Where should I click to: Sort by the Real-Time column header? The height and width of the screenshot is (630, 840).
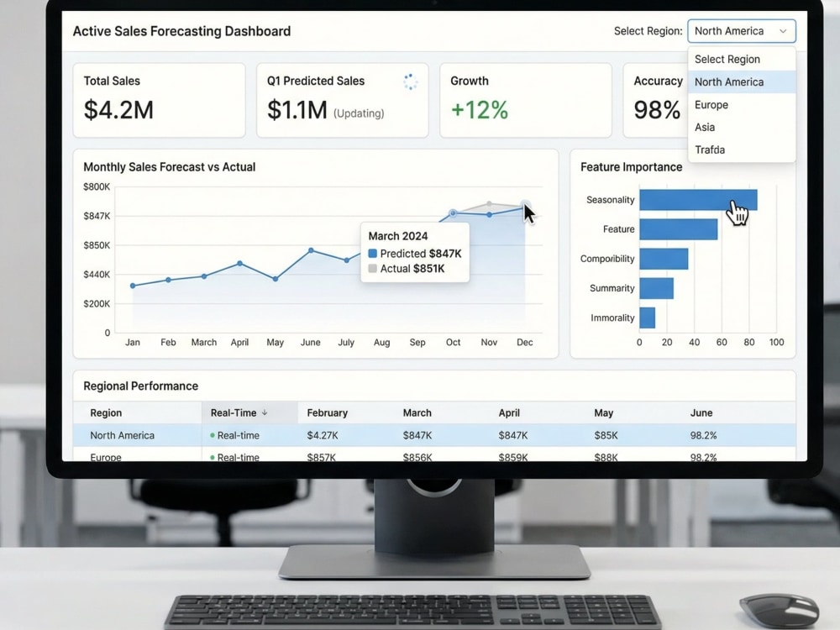(x=249, y=413)
